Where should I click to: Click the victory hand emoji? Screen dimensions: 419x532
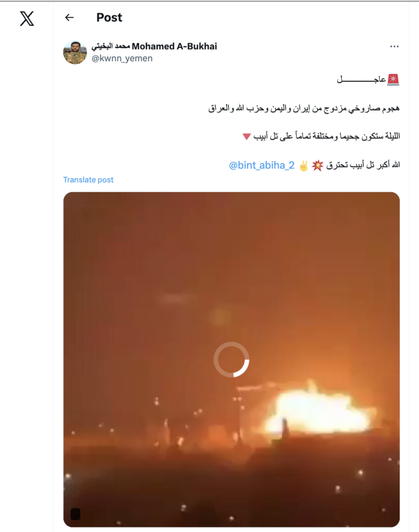(304, 166)
